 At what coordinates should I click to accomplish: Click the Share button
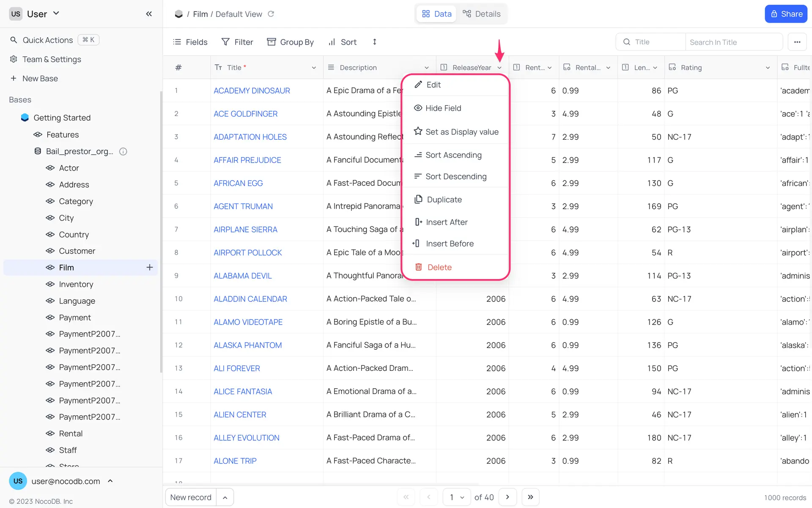786,14
